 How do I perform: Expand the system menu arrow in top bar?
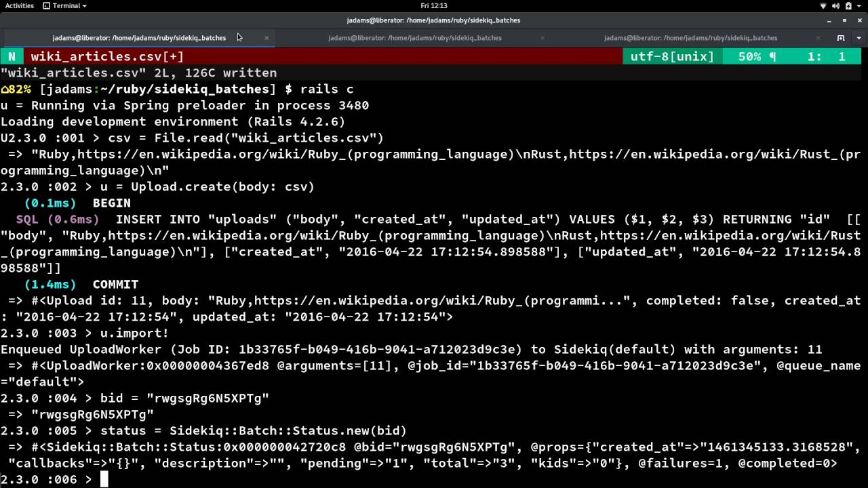point(861,5)
